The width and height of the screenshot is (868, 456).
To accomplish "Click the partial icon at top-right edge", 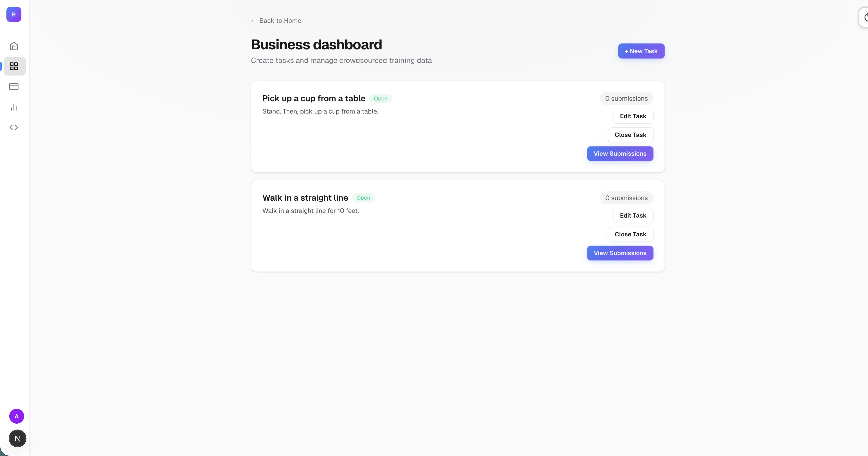I will (865, 17).
